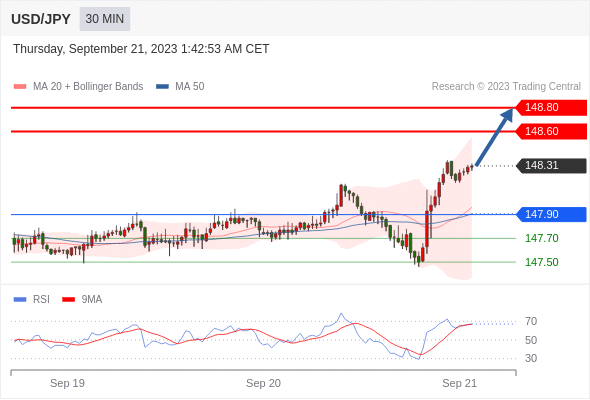Click the 147.90 pivot price tag
Screen dimensions: 590x400
551,214
